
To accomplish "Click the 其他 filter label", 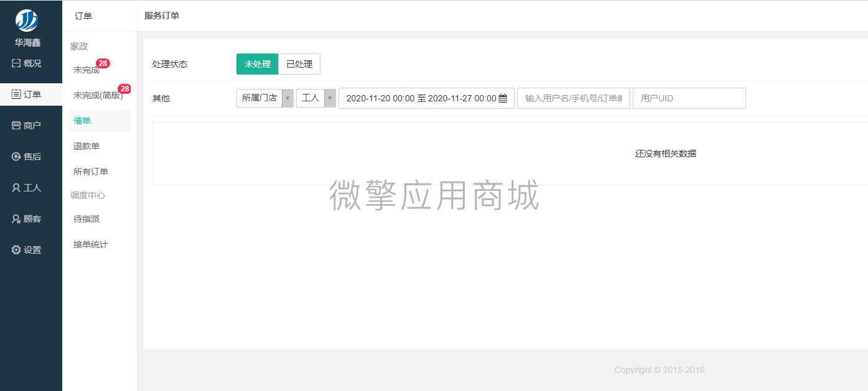I will tap(161, 98).
